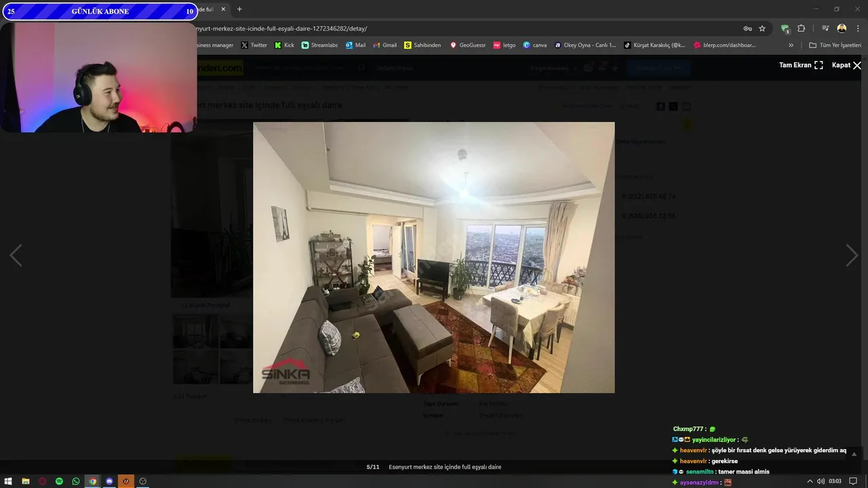Image resolution: width=868 pixels, height=488 pixels.
Task: Bookmark this page with the star icon
Action: 762,28
